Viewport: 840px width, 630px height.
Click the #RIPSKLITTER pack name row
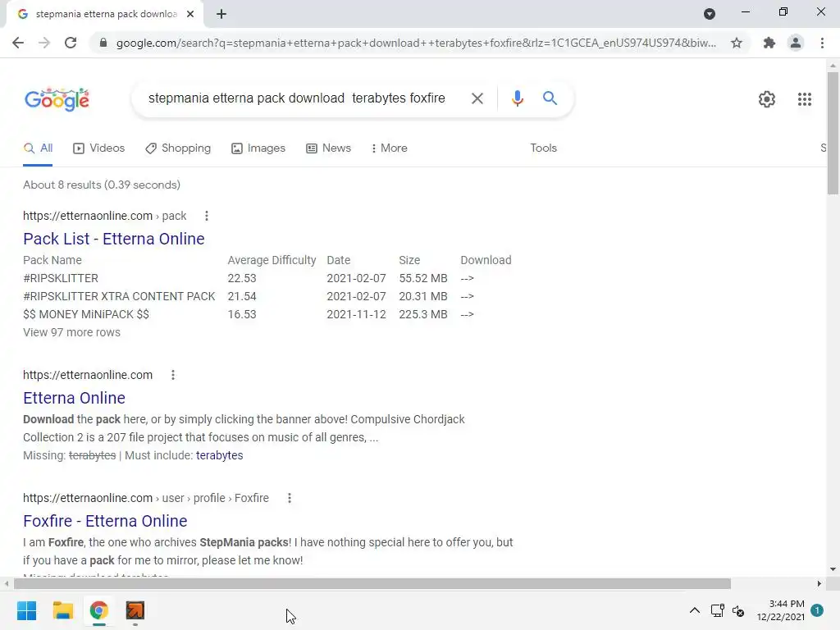[61, 279]
